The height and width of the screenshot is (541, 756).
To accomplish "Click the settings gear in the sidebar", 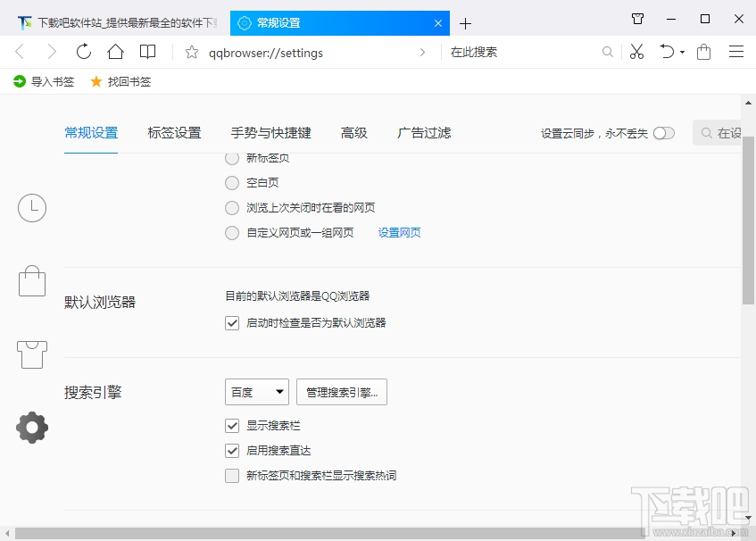I will pyautogui.click(x=31, y=427).
